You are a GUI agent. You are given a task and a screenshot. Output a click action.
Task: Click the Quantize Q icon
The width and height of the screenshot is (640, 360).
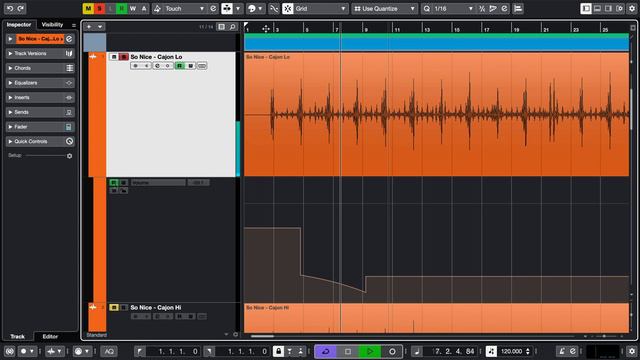(427, 9)
